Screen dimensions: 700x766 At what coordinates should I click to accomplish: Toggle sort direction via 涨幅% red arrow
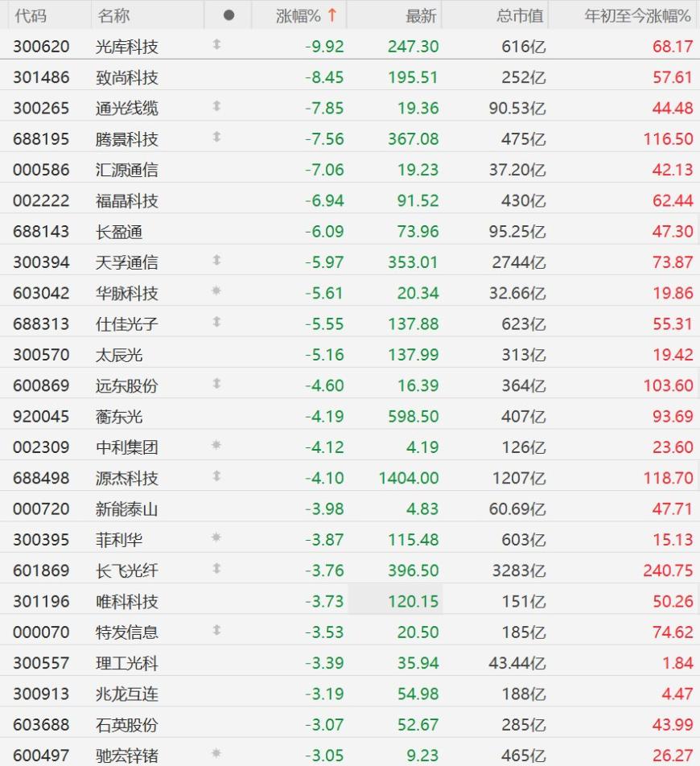(331, 15)
